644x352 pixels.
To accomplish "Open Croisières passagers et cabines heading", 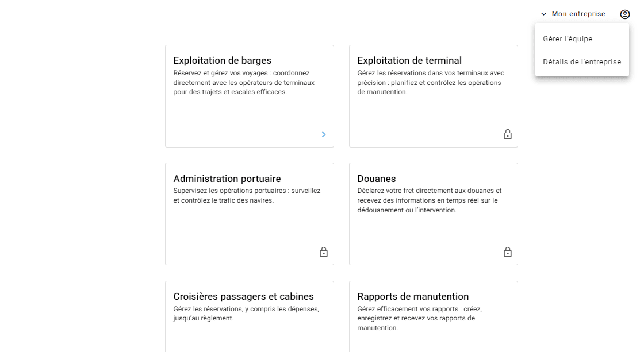I will coord(243,296).
